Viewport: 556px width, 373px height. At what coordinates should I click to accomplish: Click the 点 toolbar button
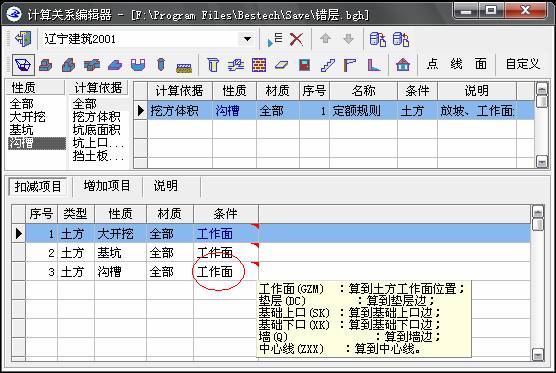[x=432, y=64]
